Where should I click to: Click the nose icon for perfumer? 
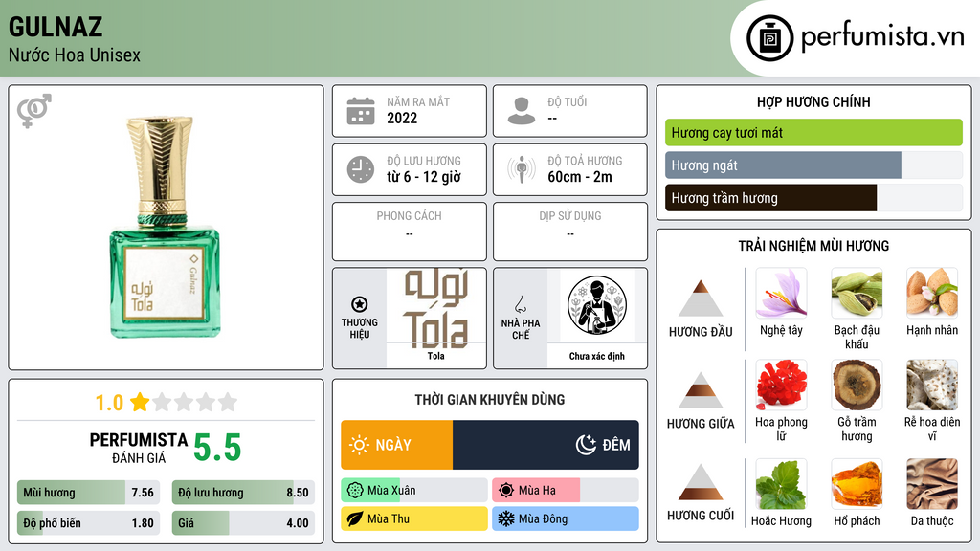[x=520, y=305]
